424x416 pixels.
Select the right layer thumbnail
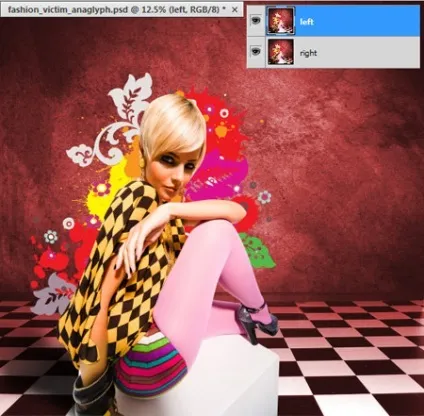(281, 52)
